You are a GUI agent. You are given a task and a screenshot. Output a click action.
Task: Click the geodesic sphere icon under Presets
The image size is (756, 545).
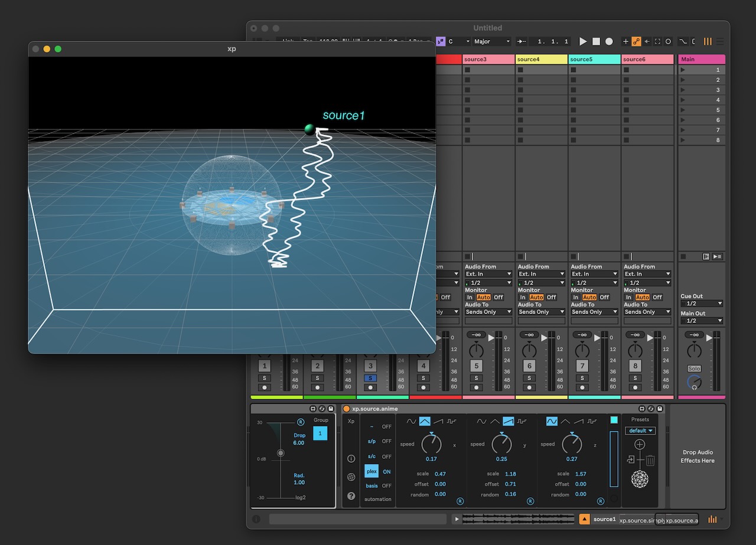[x=640, y=479]
